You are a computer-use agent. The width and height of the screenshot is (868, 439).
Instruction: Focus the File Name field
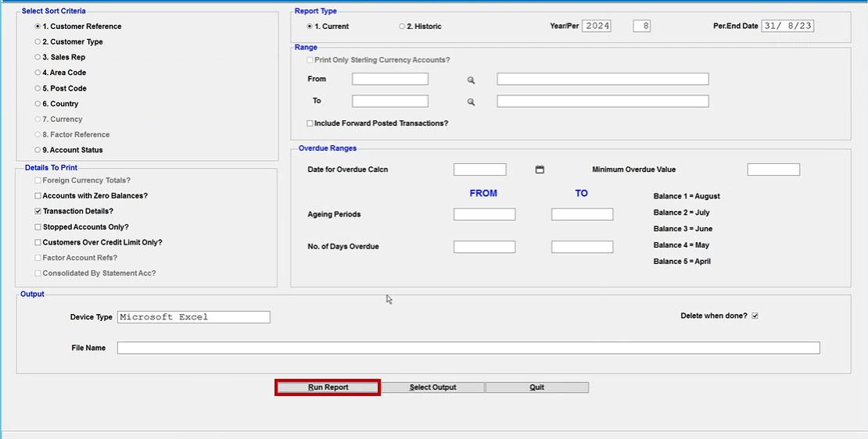468,348
